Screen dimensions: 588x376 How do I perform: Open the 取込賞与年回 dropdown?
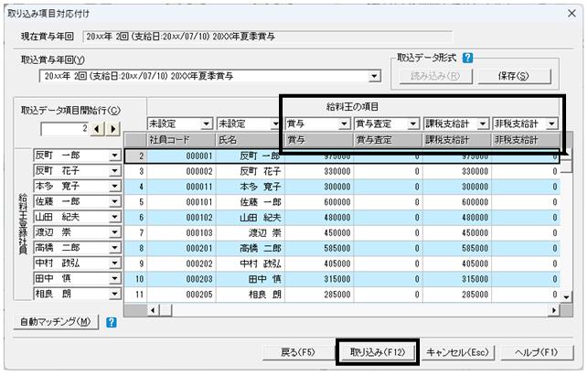[373, 76]
